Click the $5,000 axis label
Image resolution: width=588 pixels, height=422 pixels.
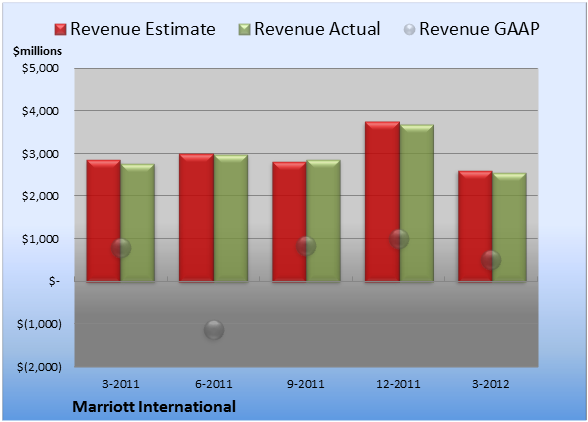40,68
